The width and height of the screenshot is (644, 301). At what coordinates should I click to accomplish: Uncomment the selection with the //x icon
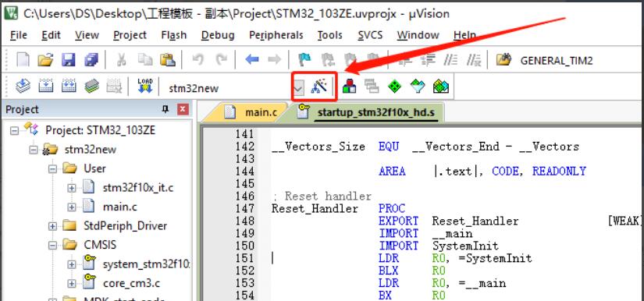474,61
